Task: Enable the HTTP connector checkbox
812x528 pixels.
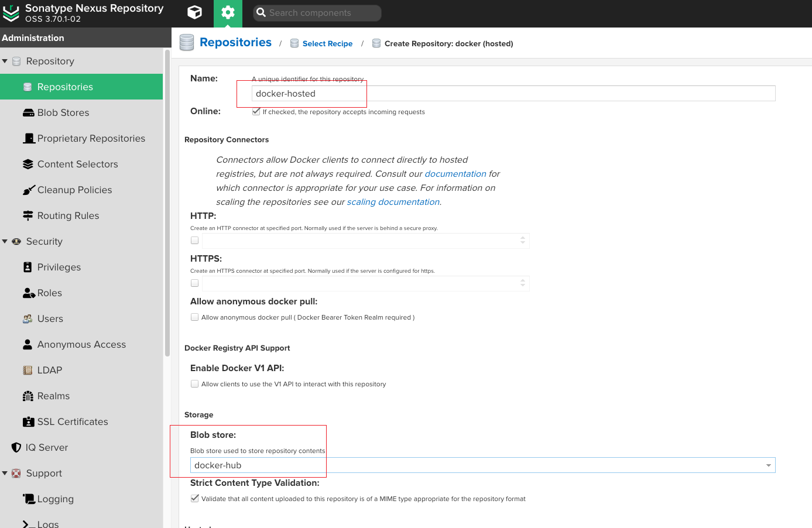Action: click(194, 241)
